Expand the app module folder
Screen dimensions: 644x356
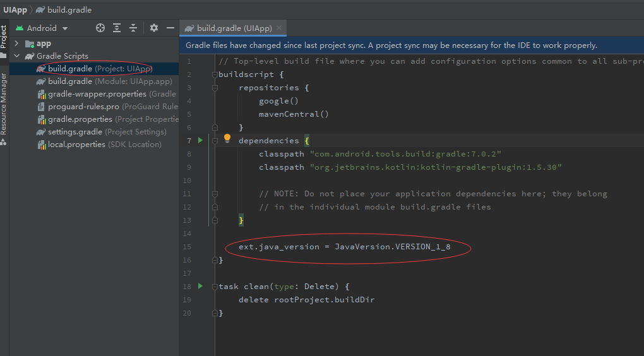17,44
